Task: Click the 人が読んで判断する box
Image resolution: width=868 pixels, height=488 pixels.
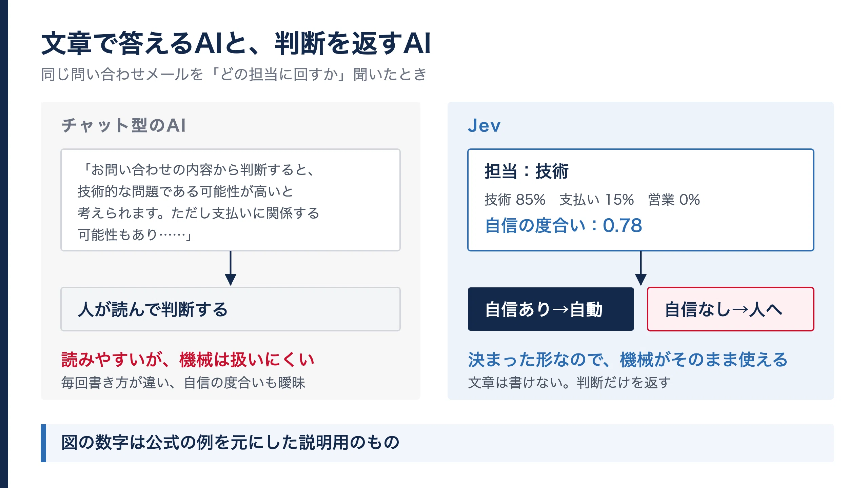Action: (231, 309)
